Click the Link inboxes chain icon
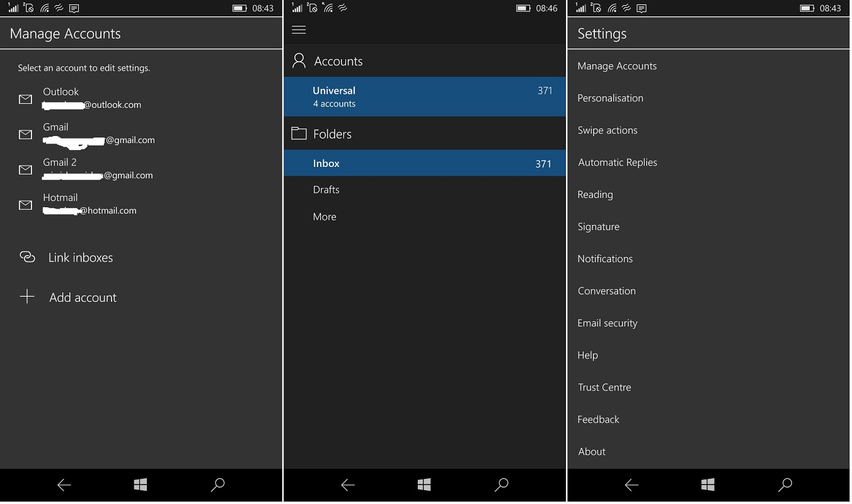Image resolution: width=852 pixels, height=504 pixels. 27,256
